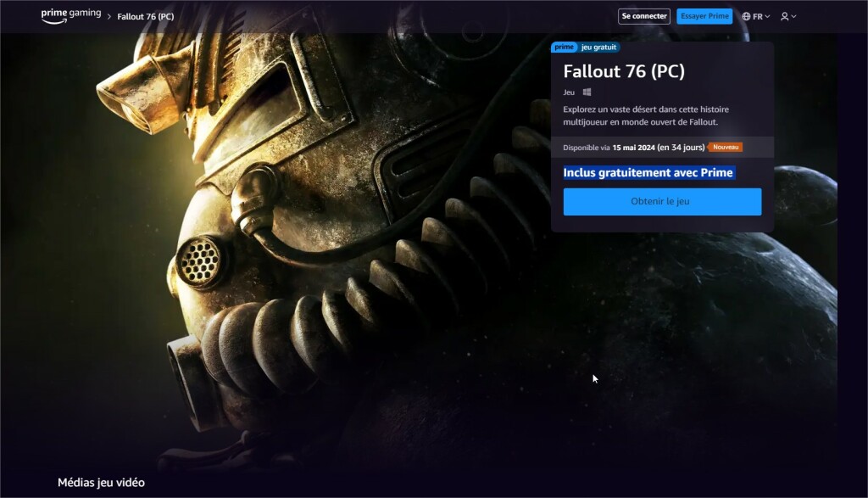
Task: Click the Se connecter button
Action: click(644, 16)
